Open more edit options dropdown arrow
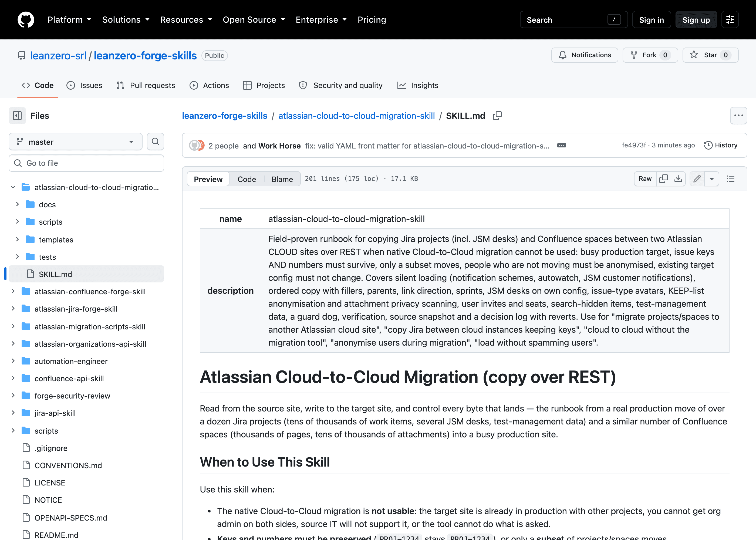Screen dimensions: 756x540 (712, 179)
